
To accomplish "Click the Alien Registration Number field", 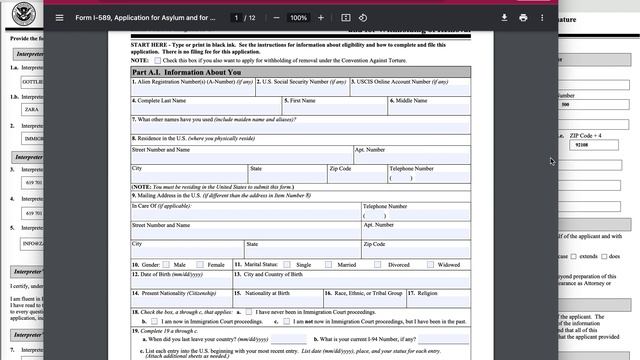I will pyautogui.click(x=193, y=91).
